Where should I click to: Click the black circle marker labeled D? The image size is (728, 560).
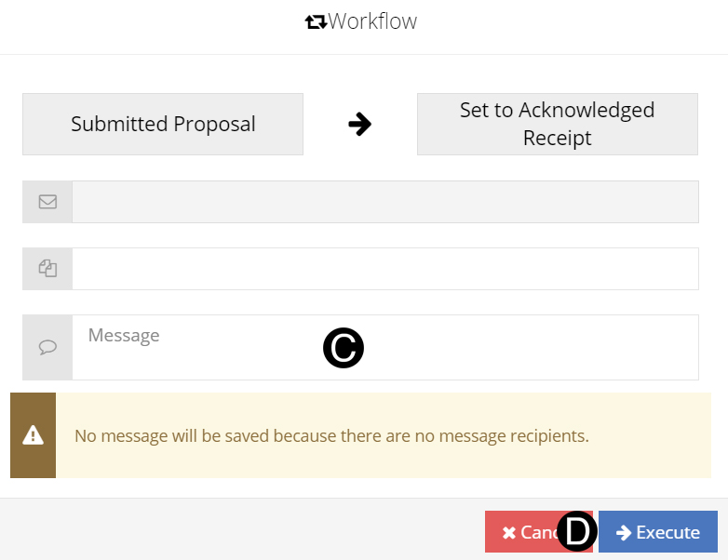point(577,531)
